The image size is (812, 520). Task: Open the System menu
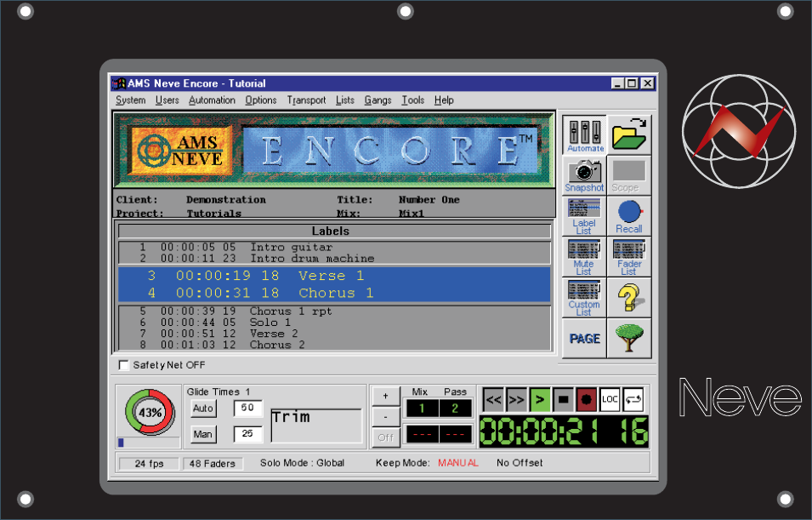pyautogui.click(x=130, y=100)
